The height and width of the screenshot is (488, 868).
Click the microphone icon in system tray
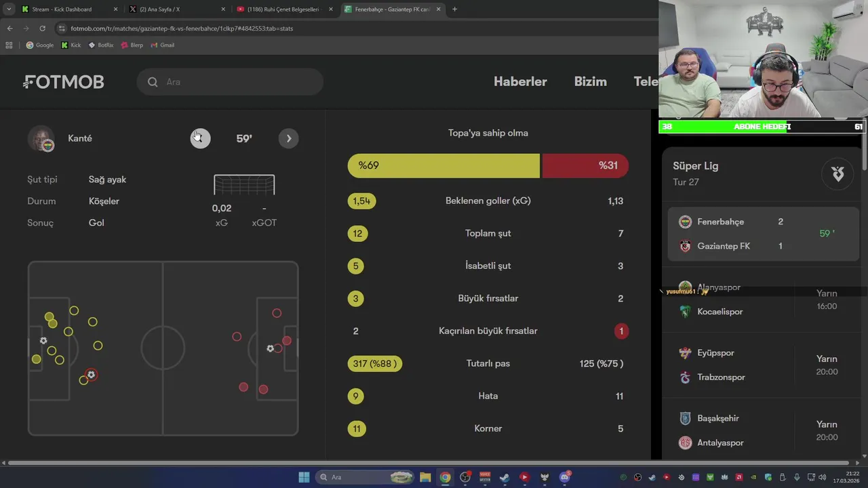[x=797, y=477]
